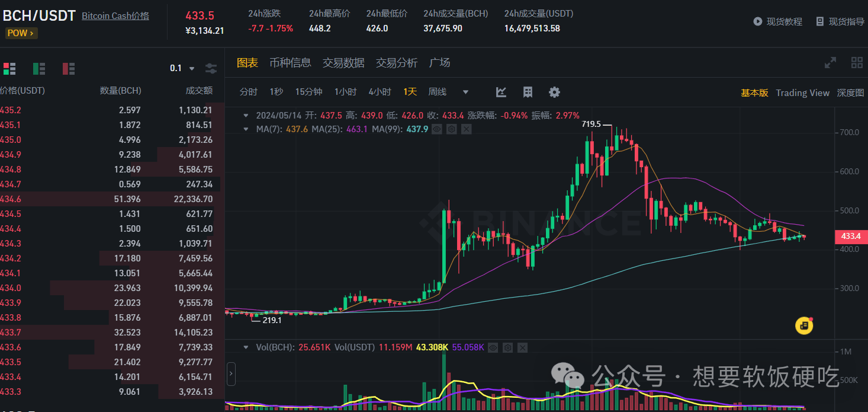Image resolution: width=868 pixels, height=412 pixels.
Task: Collapse the MA indicator legend
Action: tap(247, 129)
